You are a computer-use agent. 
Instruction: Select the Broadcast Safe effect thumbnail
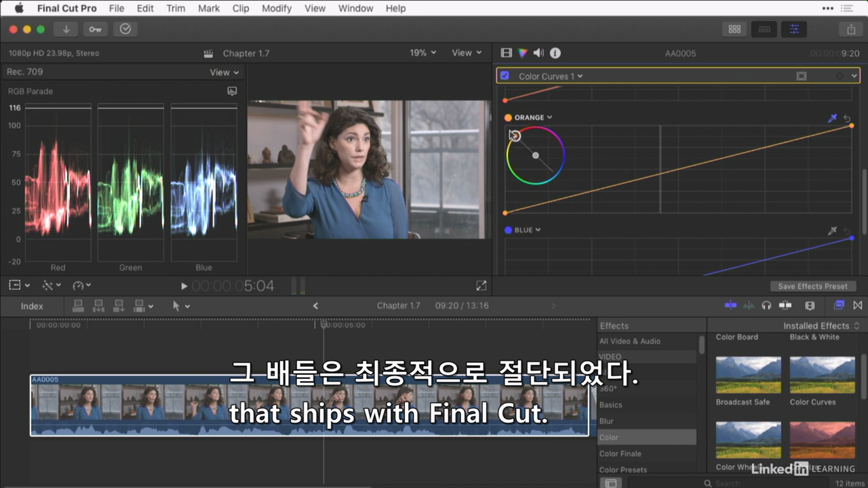click(x=748, y=375)
